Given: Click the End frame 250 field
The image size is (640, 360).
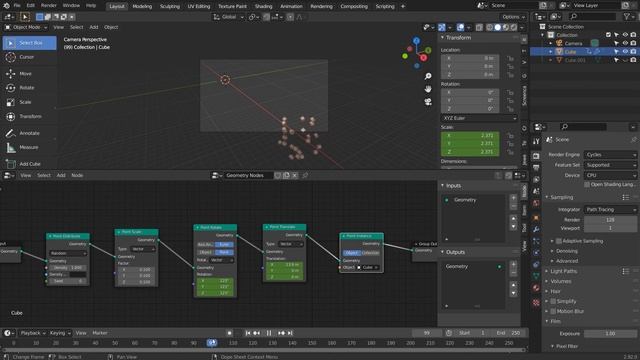Looking at the screenshot, I should [x=509, y=333].
